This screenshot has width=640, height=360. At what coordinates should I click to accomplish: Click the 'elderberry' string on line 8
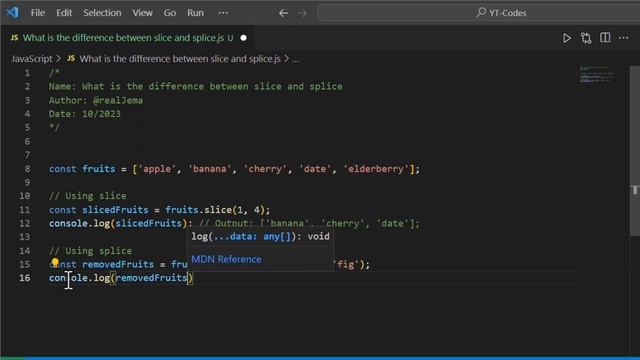click(376, 169)
